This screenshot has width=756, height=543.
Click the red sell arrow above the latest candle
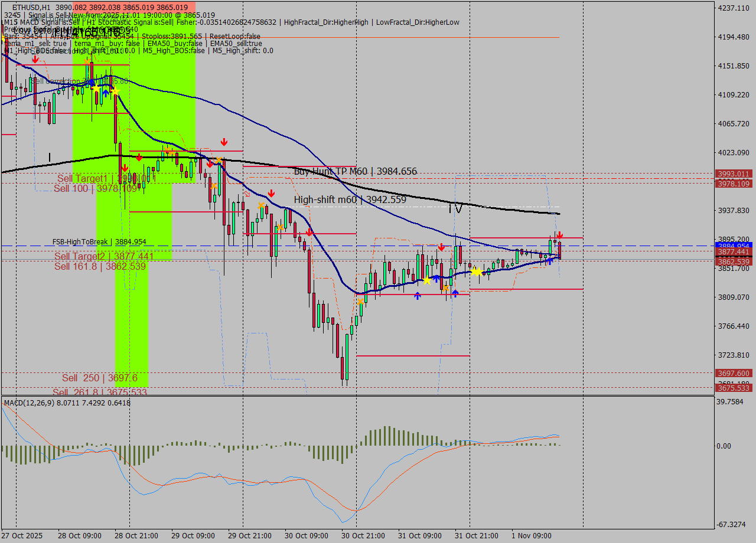(x=559, y=234)
